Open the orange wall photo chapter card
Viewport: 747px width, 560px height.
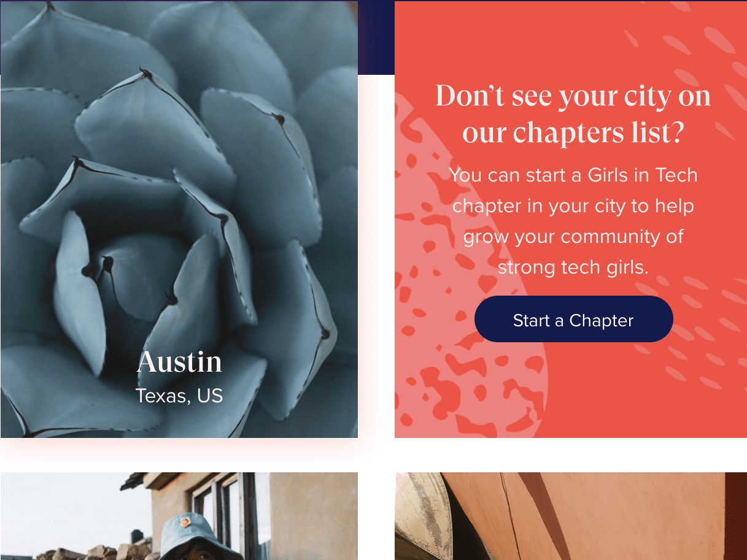pyautogui.click(x=571, y=516)
